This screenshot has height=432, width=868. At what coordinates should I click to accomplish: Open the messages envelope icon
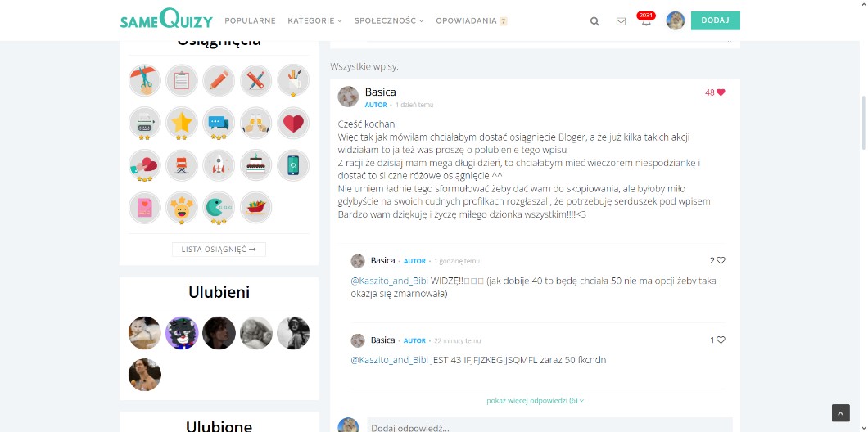(x=621, y=21)
